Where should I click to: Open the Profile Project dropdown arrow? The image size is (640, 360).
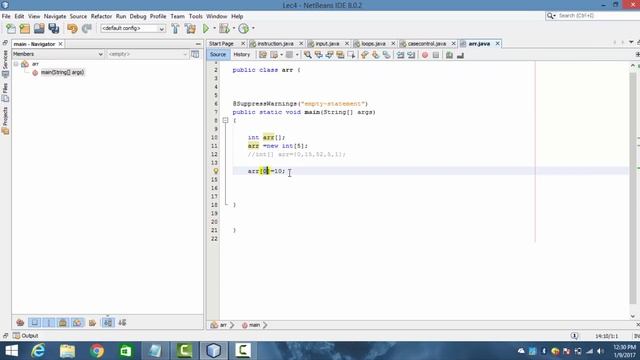point(253,29)
